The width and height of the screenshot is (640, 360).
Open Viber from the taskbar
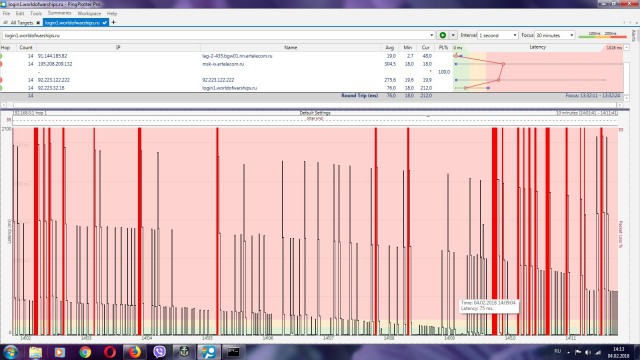[x=159, y=352]
